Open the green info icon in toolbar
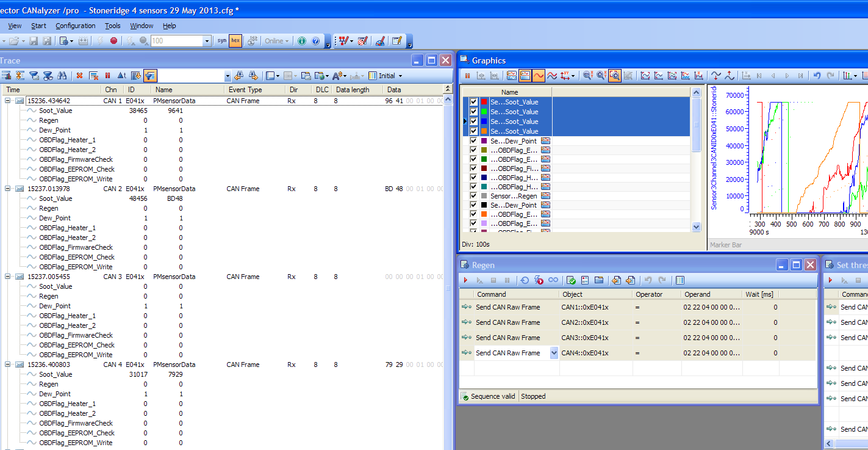868x450 pixels. click(x=302, y=41)
